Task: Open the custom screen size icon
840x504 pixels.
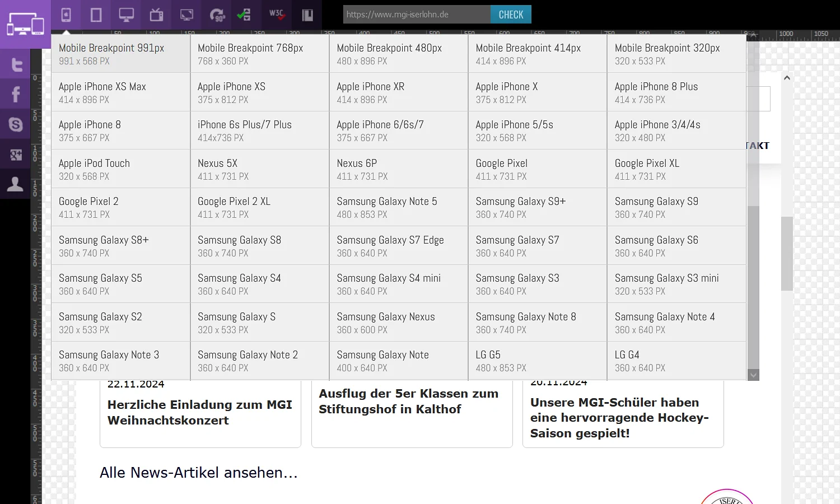Action: coord(187,15)
